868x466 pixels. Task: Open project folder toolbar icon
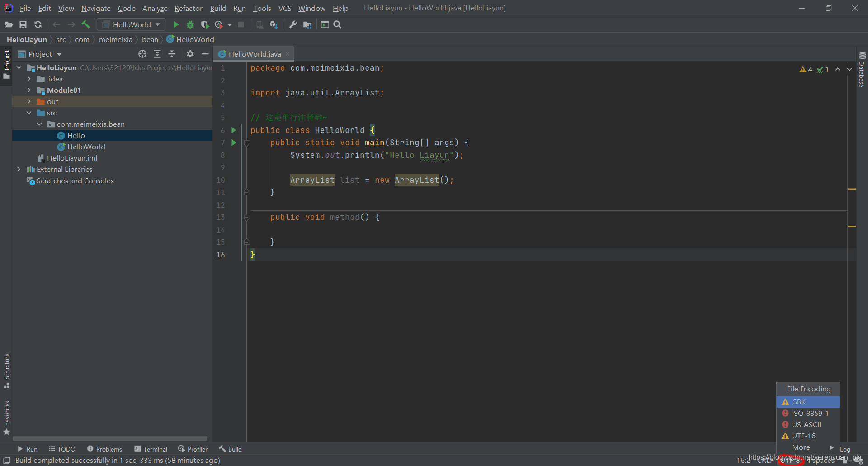coord(9,24)
